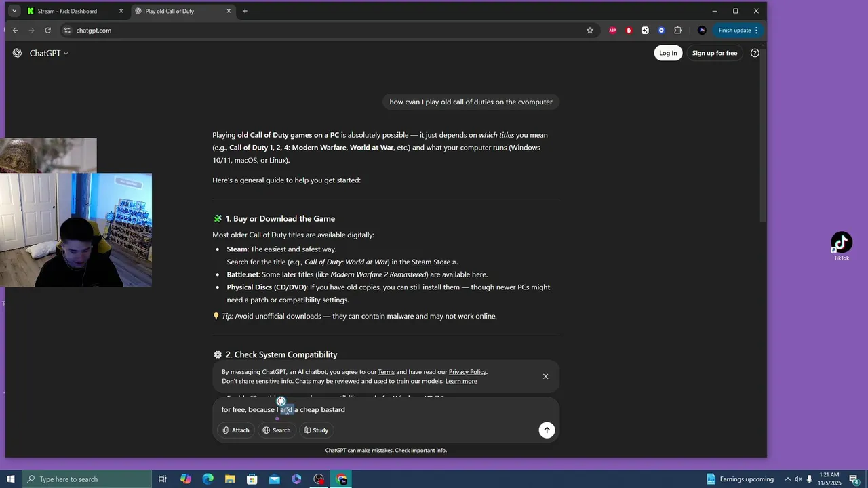Open File Explorer from the taskbar

tap(230, 479)
